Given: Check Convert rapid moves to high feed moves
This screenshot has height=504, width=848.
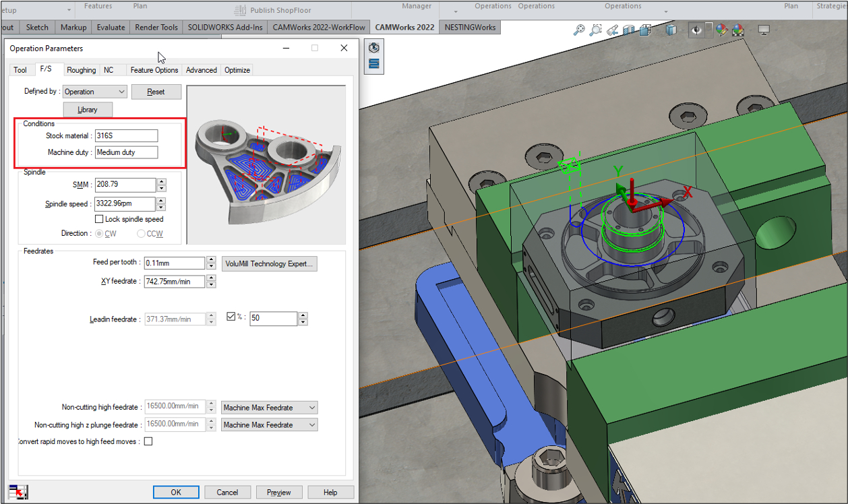Looking at the screenshot, I should (148, 441).
